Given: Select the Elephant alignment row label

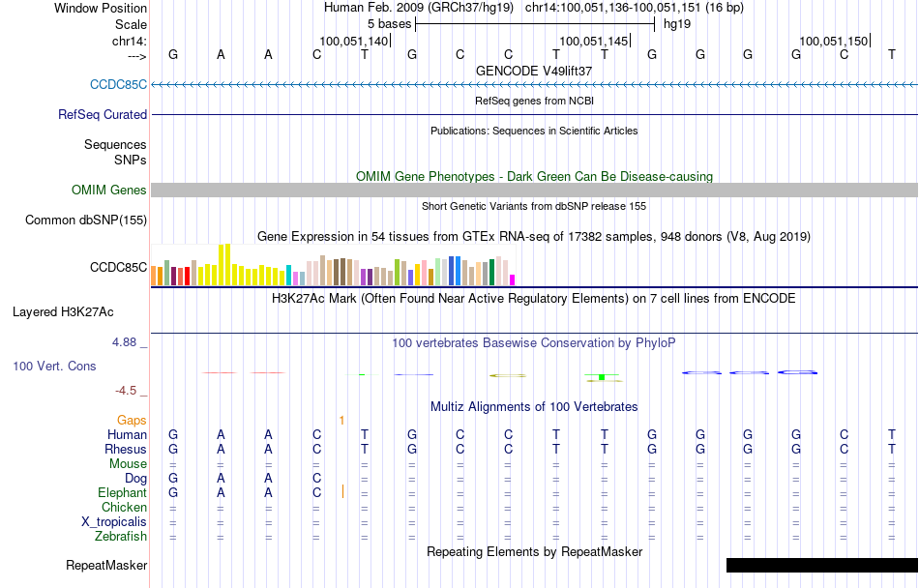Looking at the screenshot, I should [x=123, y=492].
